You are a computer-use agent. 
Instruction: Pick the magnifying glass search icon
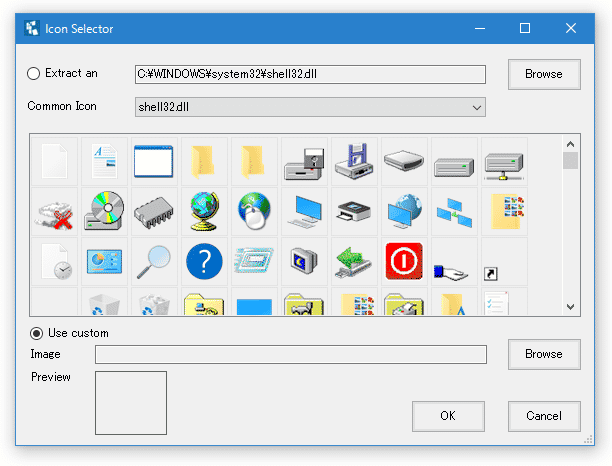pyautogui.click(x=153, y=262)
